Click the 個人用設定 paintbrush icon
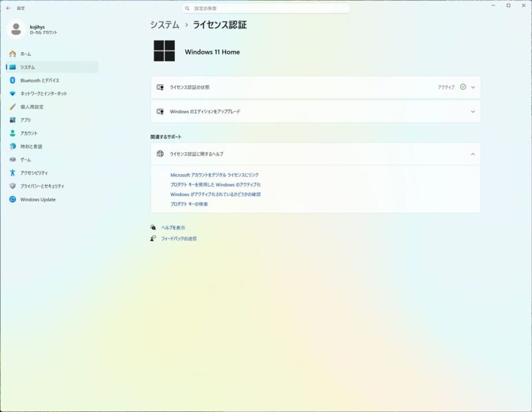532x412 pixels. click(x=13, y=107)
